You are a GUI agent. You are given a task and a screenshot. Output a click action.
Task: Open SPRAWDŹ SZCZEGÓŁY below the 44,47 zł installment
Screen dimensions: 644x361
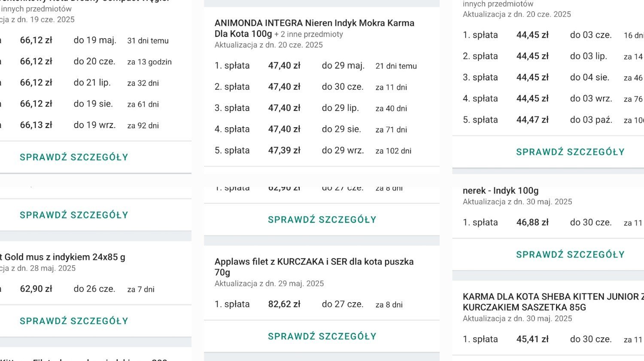[570, 152]
